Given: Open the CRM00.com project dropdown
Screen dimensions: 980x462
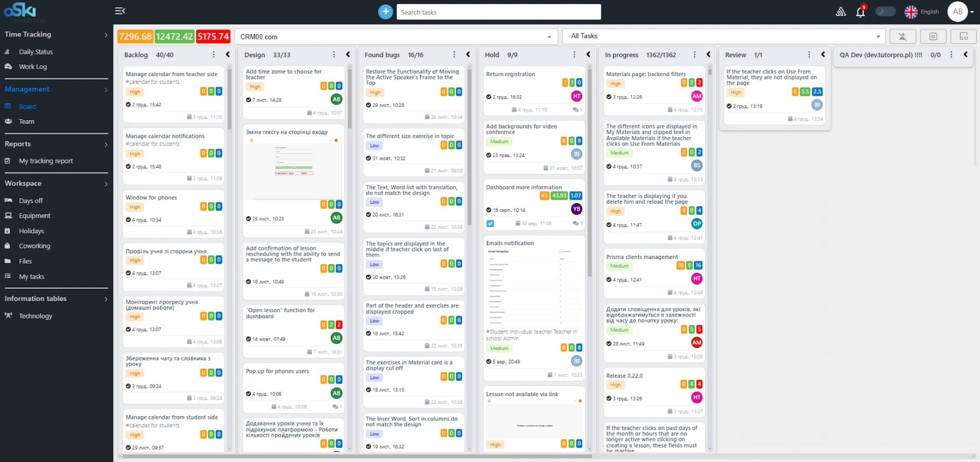Looking at the screenshot, I should pyautogui.click(x=396, y=37).
